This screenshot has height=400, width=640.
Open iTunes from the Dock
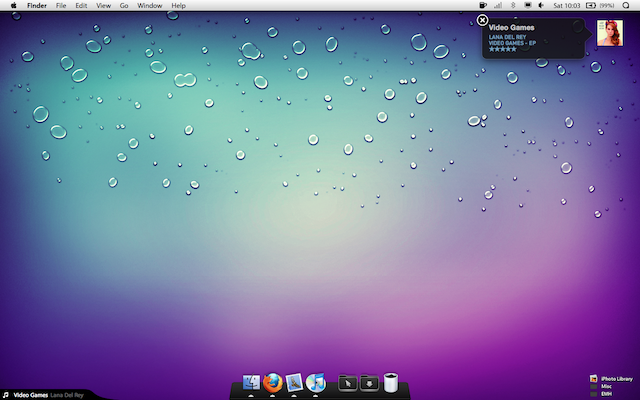tap(316, 383)
